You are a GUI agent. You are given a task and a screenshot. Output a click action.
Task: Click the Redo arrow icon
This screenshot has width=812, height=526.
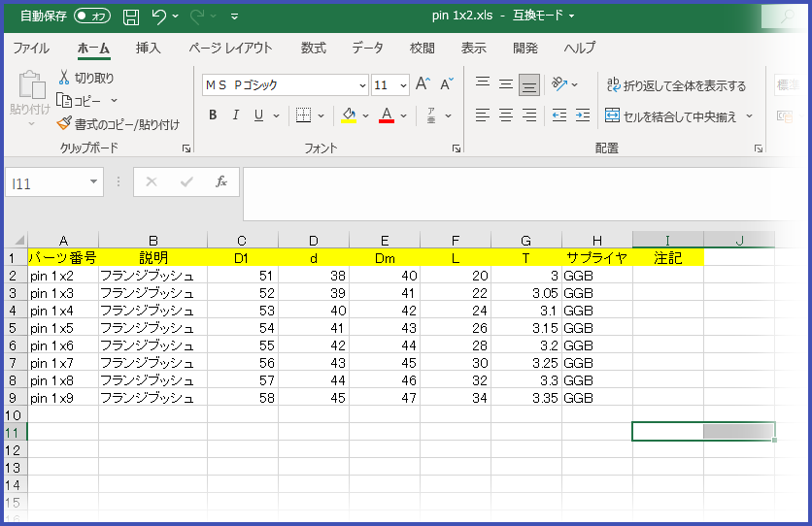[x=197, y=16]
